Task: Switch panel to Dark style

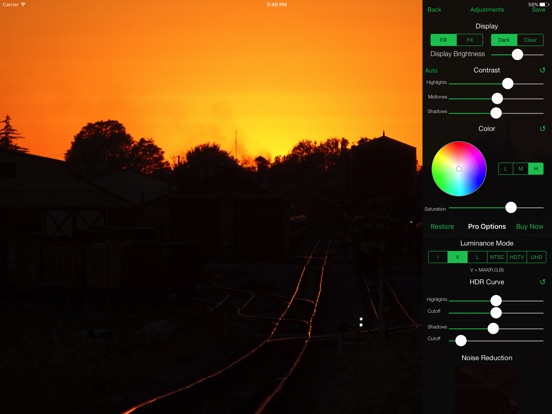Action: (x=504, y=40)
